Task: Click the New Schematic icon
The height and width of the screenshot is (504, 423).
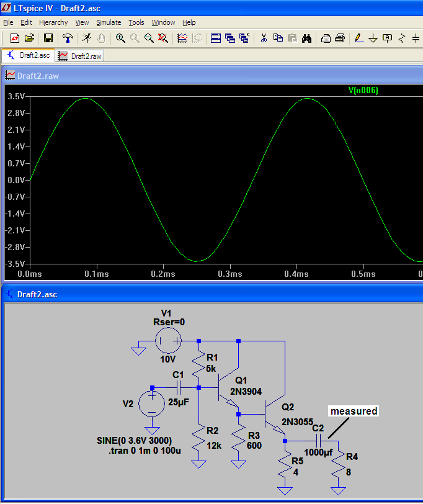Action: click(15, 38)
